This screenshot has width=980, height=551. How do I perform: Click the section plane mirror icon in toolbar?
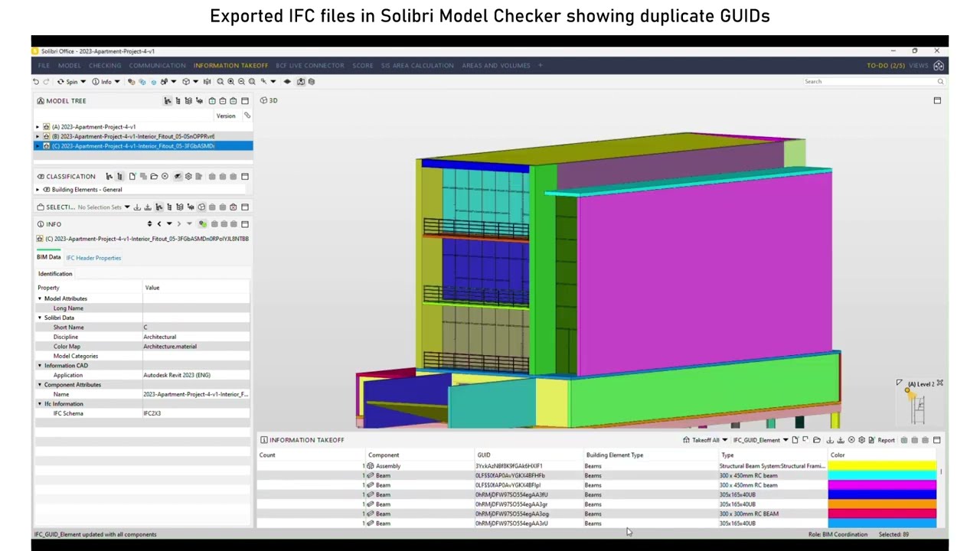coord(207,82)
